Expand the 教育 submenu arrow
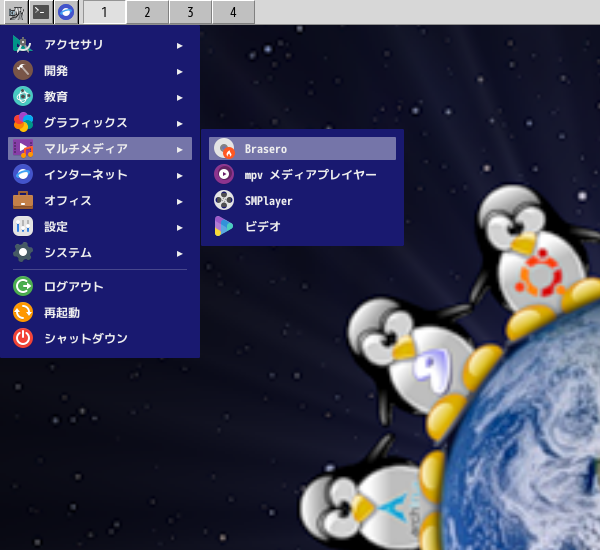 [179, 98]
